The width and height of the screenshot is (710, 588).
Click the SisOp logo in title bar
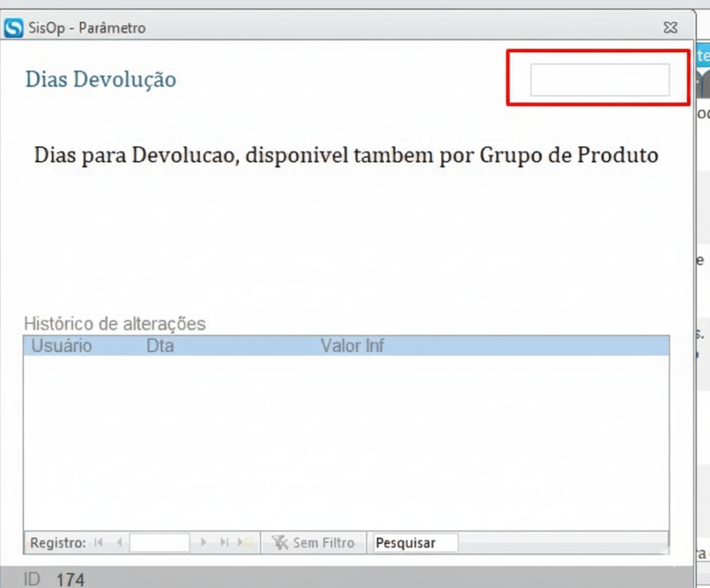click(x=14, y=28)
